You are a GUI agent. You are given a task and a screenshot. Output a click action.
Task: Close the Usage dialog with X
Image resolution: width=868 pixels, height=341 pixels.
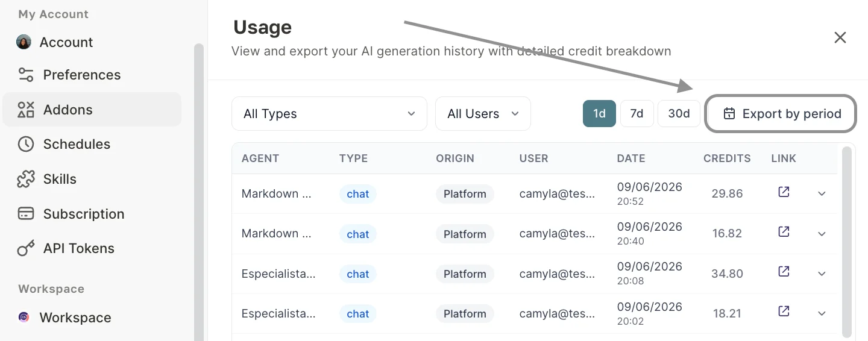(x=840, y=38)
